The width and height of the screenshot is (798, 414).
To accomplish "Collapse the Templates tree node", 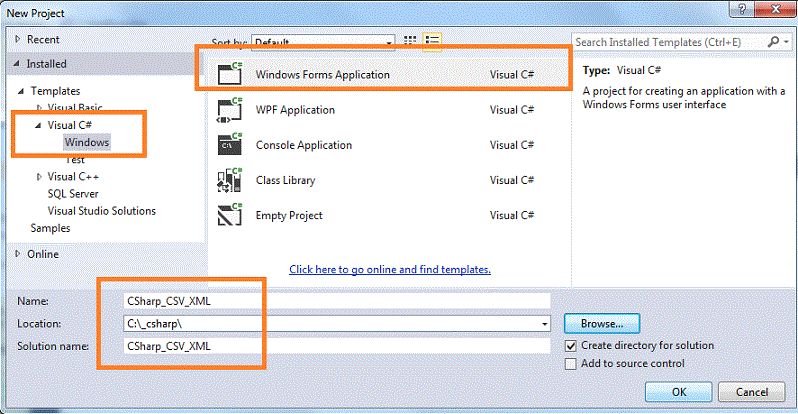I will click(x=21, y=91).
